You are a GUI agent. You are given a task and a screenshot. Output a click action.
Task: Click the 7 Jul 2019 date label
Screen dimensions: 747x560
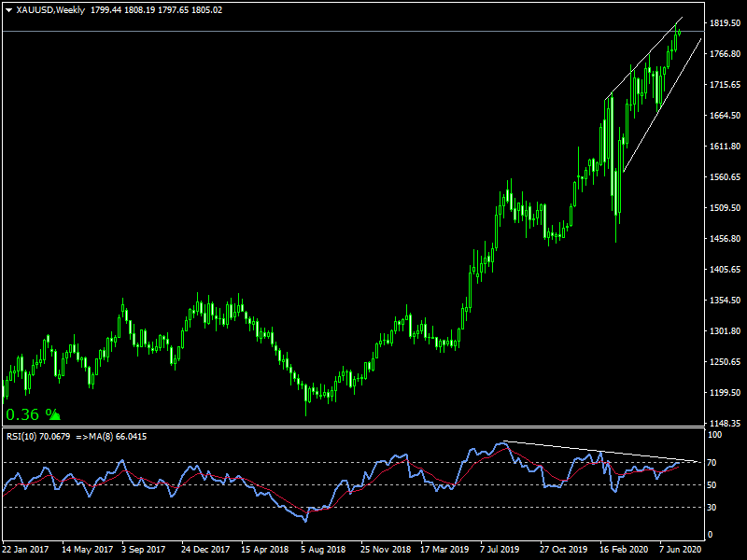click(x=500, y=550)
